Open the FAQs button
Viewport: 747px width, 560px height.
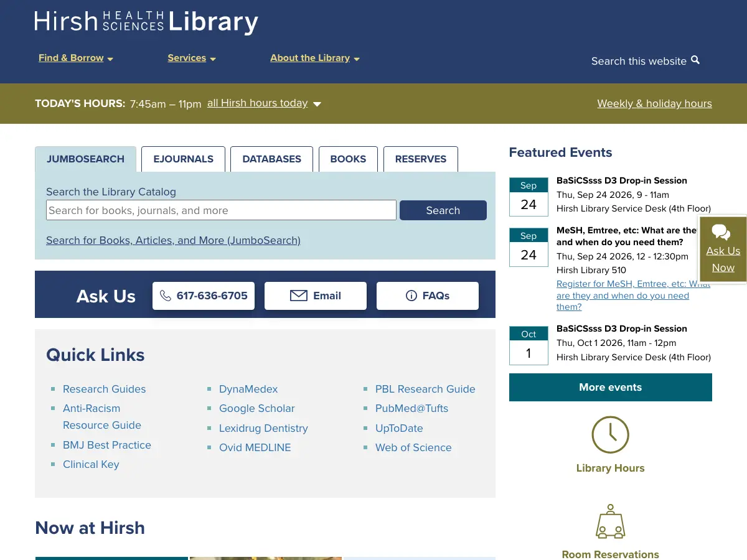[428, 296]
